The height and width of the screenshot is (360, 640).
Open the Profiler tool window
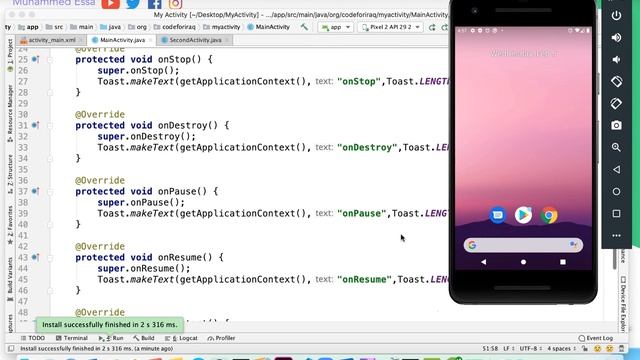tap(221, 338)
